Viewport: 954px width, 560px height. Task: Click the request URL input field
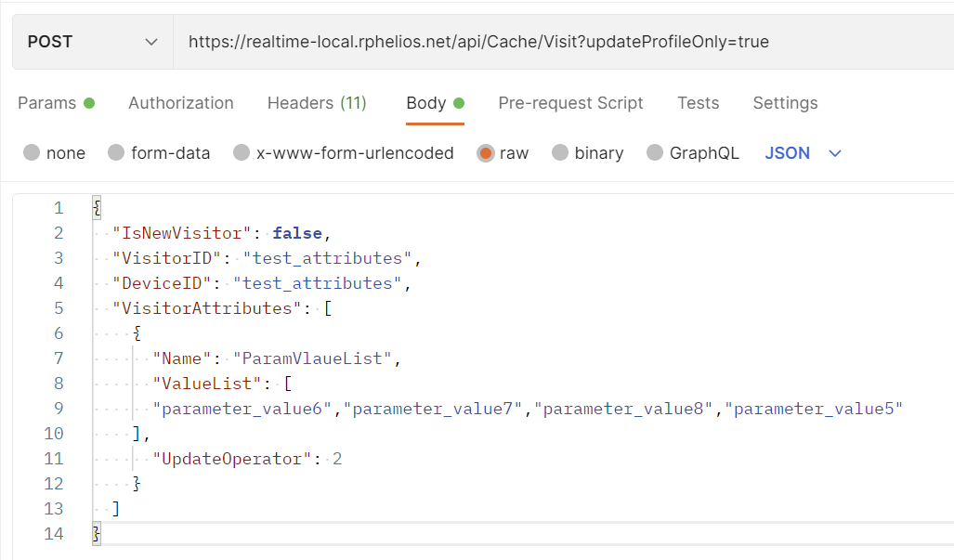[x=557, y=42]
